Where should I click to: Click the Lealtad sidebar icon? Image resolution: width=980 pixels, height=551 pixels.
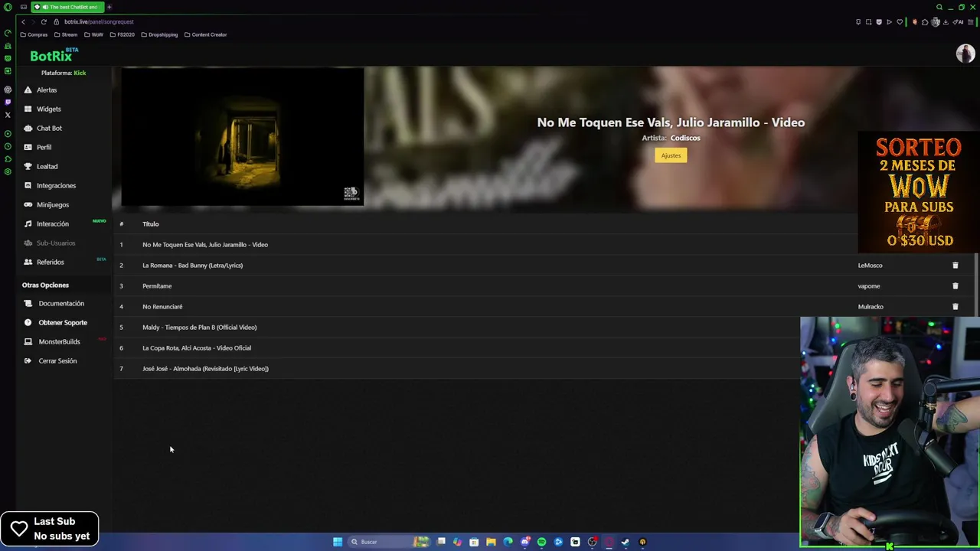(28, 167)
